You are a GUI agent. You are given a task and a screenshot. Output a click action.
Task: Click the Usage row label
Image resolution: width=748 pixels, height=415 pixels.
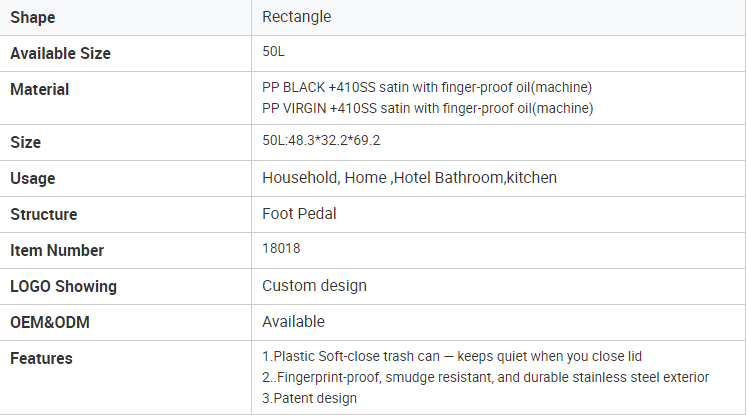[x=33, y=178]
